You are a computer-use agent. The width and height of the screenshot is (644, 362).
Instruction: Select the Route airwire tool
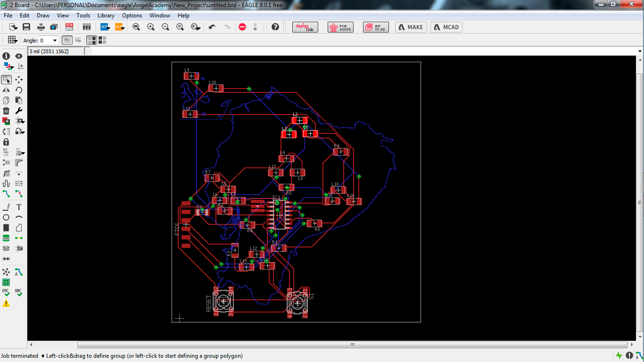pos(6,194)
